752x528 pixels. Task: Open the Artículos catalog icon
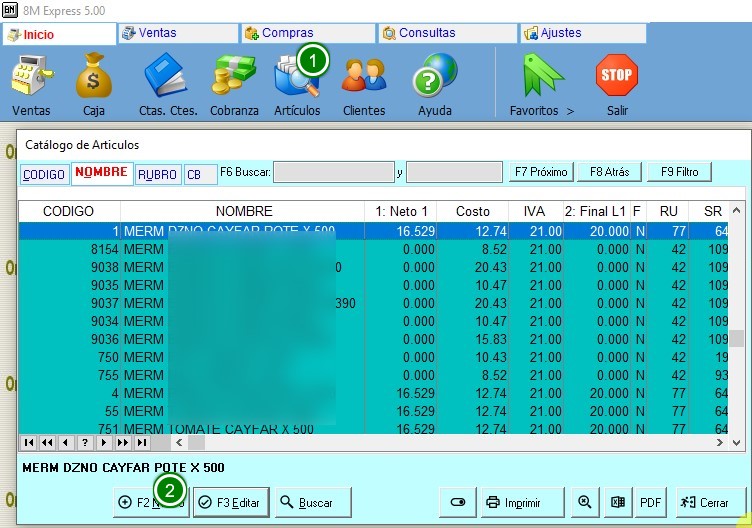[x=297, y=75]
